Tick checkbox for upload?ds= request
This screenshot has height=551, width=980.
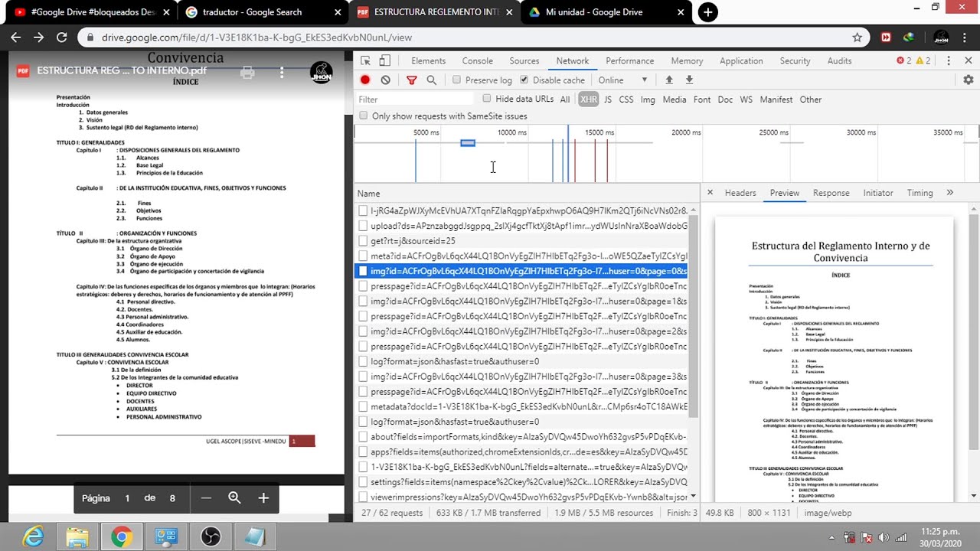(363, 226)
